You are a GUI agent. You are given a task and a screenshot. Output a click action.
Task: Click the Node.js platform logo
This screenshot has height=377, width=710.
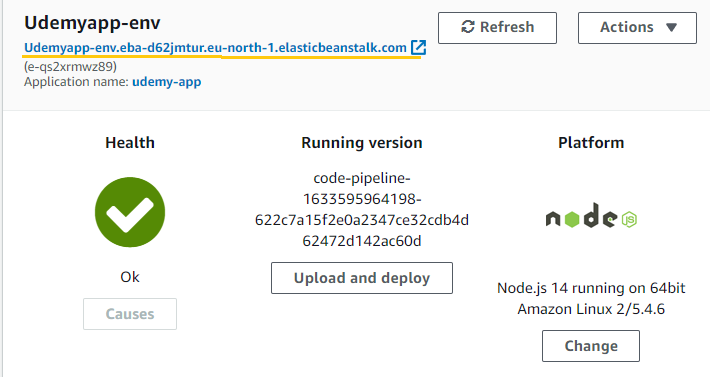point(591,216)
